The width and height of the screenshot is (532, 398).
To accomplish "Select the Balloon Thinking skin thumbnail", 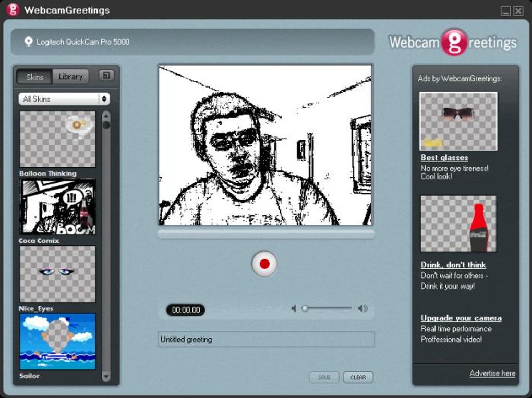I will [x=57, y=139].
